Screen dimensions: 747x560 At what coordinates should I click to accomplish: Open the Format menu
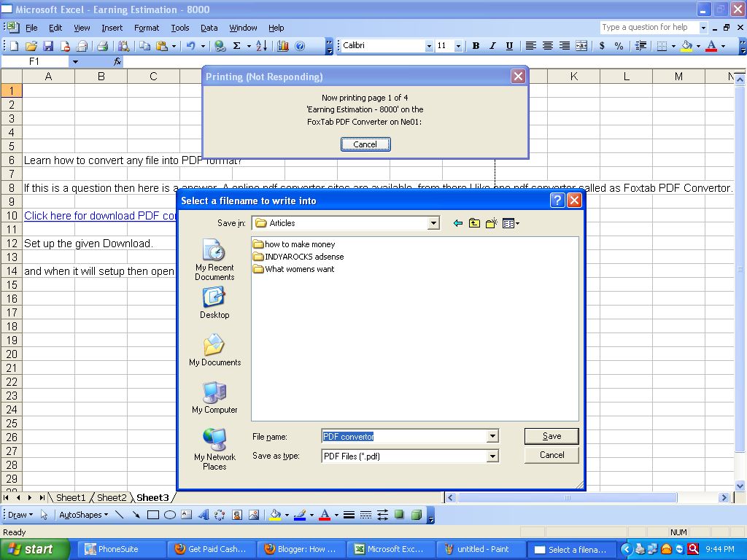tap(147, 28)
